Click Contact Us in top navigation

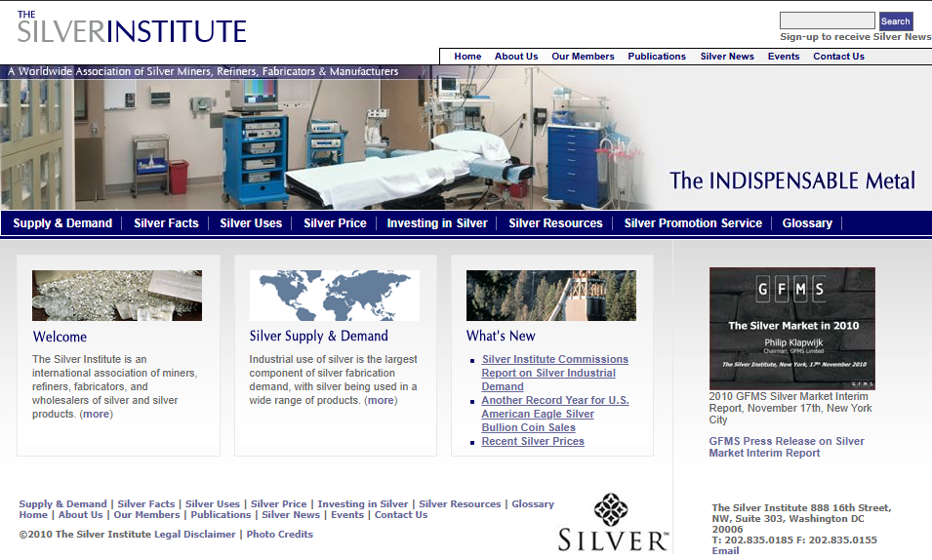point(838,57)
